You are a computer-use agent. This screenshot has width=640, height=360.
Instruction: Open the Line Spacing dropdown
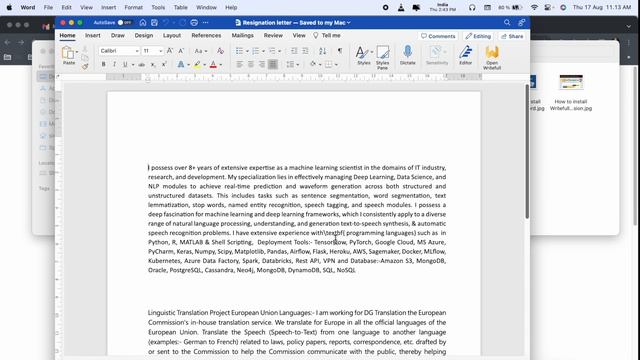point(292,64)
